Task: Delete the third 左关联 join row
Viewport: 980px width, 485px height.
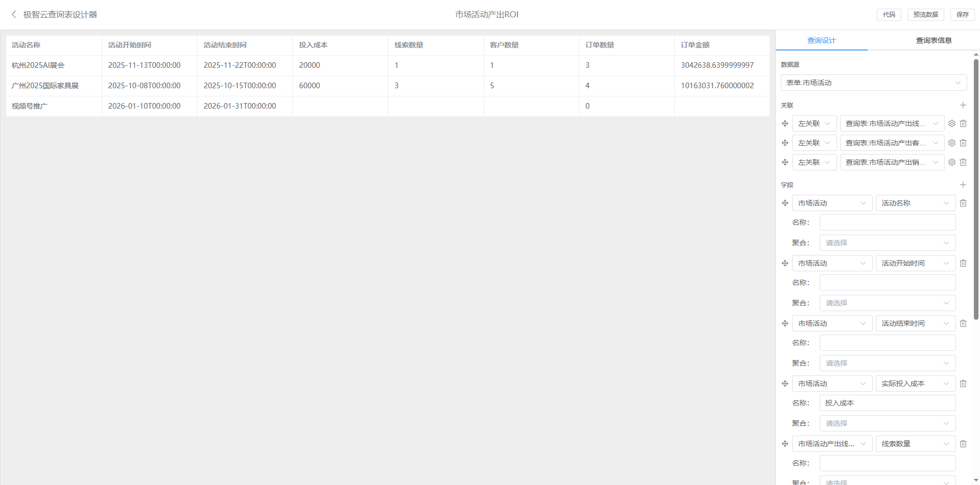Action: (x=963, y=162)
